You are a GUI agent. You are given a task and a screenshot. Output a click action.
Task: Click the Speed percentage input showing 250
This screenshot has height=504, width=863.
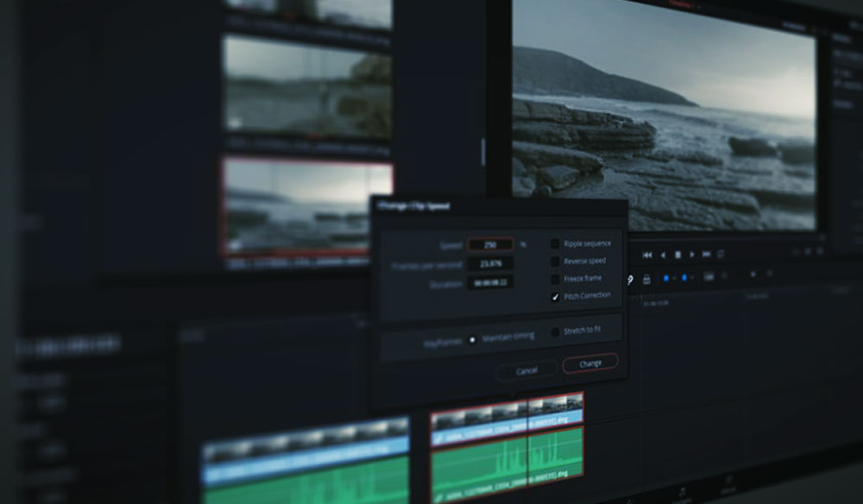[x=491, y=244]
